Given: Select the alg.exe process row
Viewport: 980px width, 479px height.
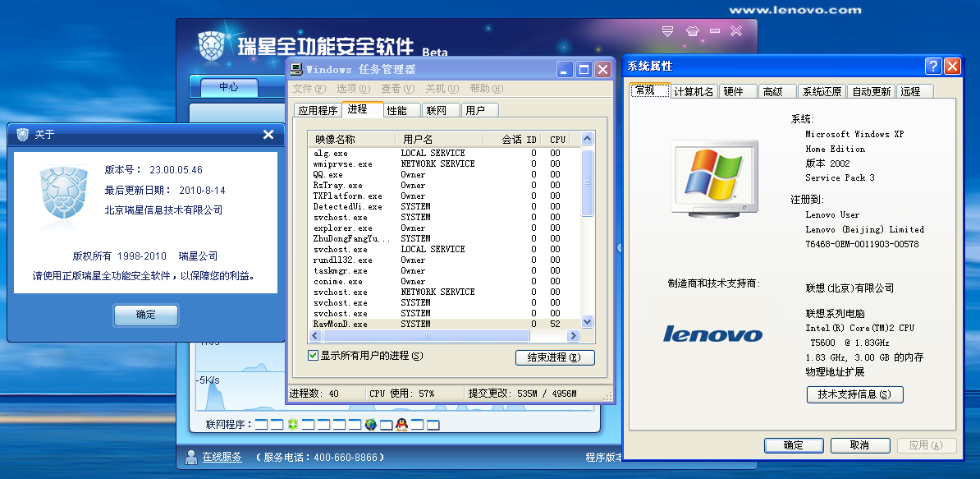Looking at the screenshot, I should [x=445, y=153].
